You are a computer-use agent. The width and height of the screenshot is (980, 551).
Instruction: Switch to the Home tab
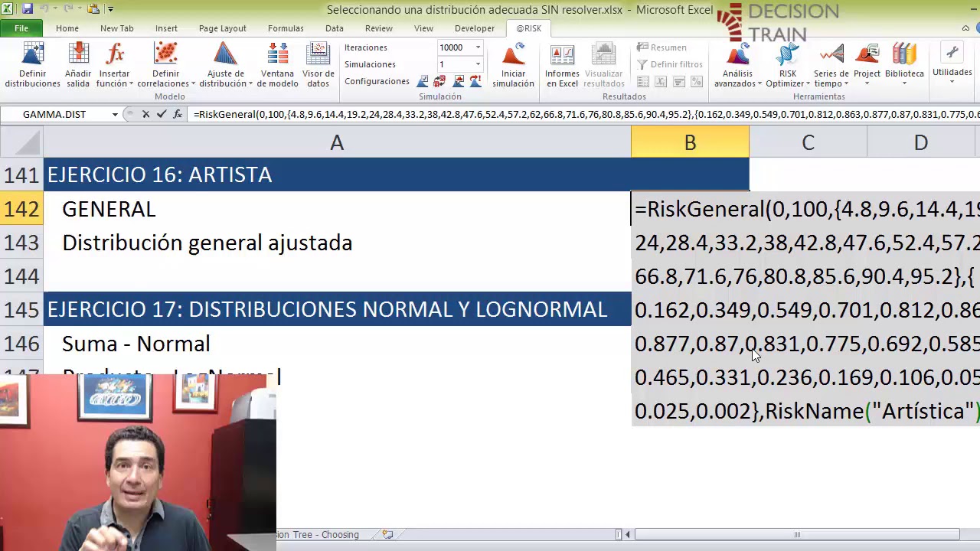click(x=67, y=28)
